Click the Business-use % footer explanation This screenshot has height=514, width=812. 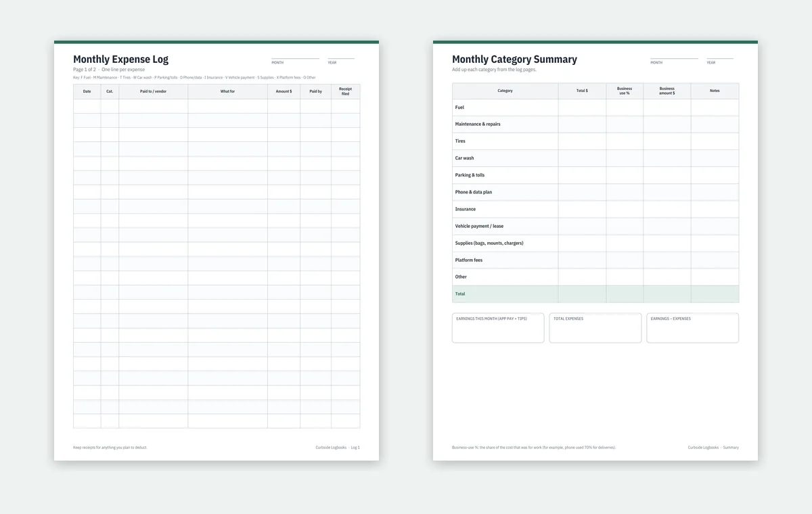(x=534, y=447)
